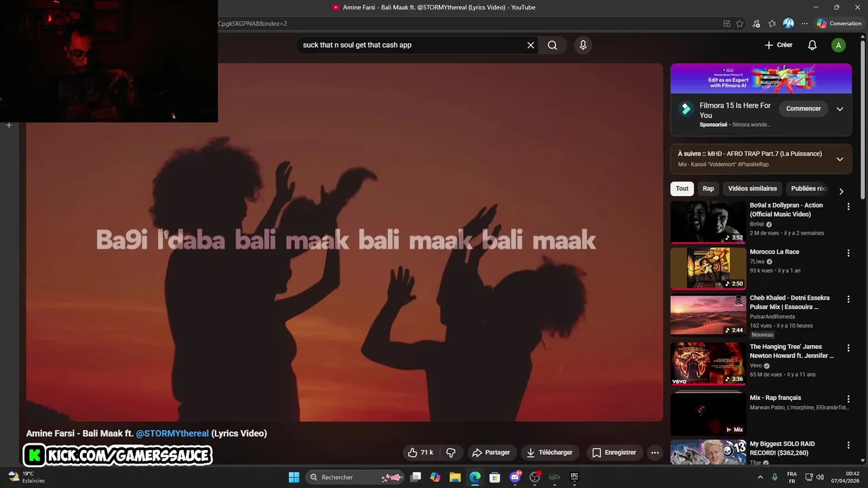The height and width of the screenshot is (488, 868).
Task: Open the weather widget 19°C Eclaircies
Action: (26, 477)
